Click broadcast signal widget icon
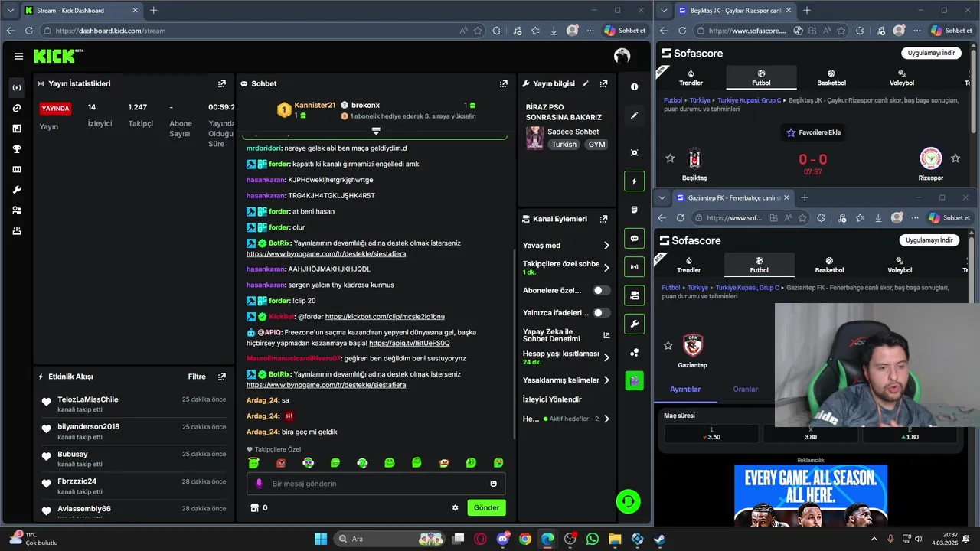The image size is (980, 551). pyautogui.click(x=634, y=267)
